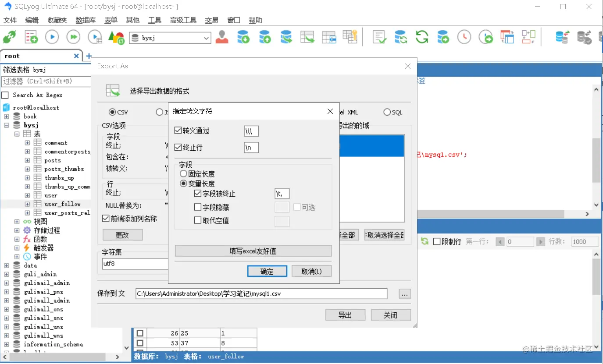Click the refresh object browser shapes icon
This screenshot has height=364, width=603.
(x=117, y=37)
